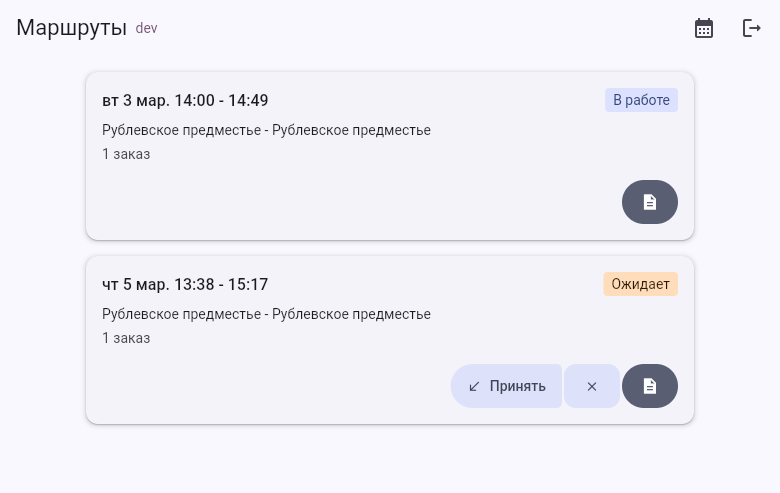
Task: Click the logout icon in header
Action: [752, 28]
